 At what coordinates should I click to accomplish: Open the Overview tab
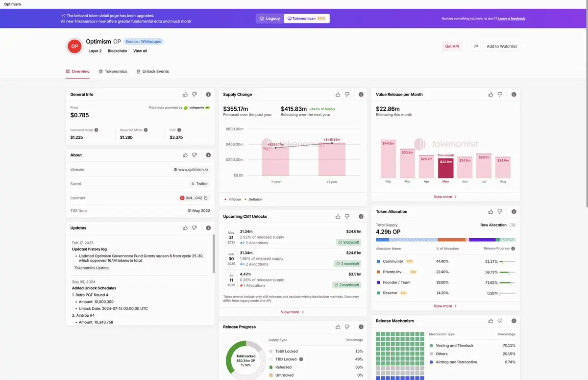pos(77,72)
